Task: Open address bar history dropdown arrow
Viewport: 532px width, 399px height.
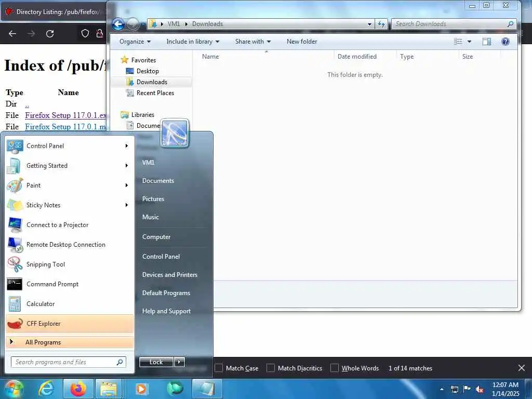Action: [369, 24]
